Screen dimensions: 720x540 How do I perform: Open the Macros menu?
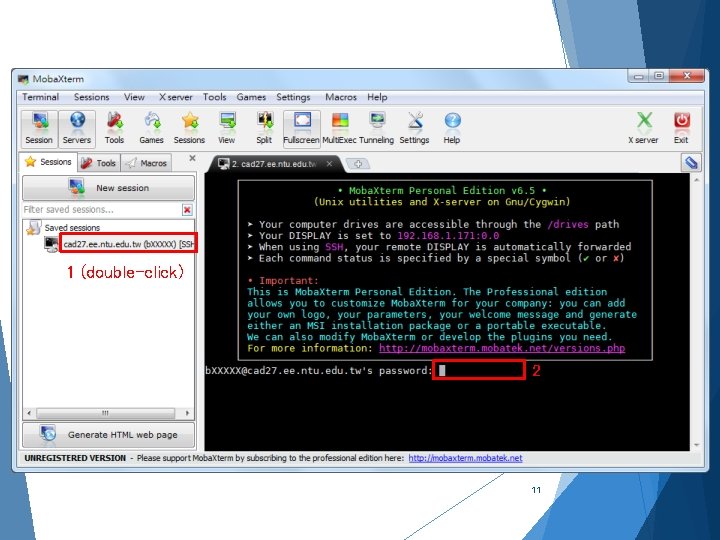pyautogui.click(x=341, y=97)
